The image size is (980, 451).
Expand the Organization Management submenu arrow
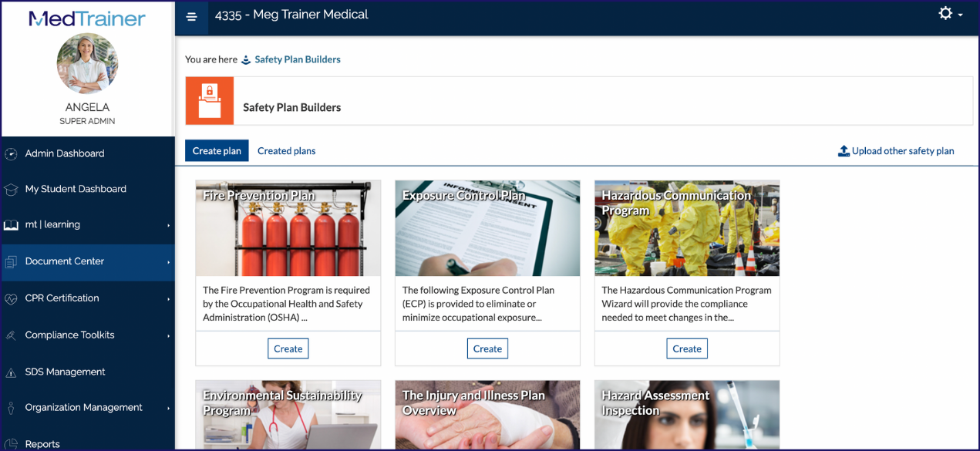coord(168,409)
